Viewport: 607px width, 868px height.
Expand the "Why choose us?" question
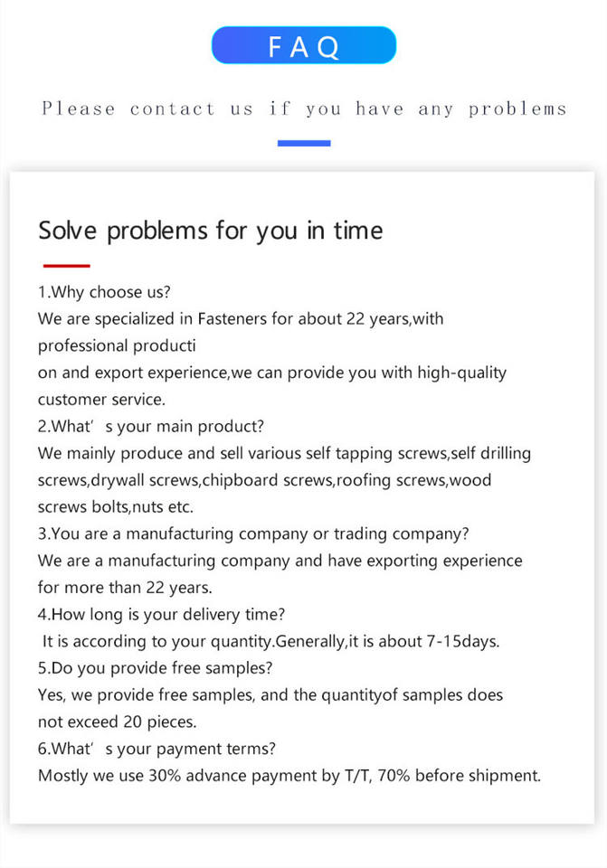pyautogui.click(x=104, y=292)
